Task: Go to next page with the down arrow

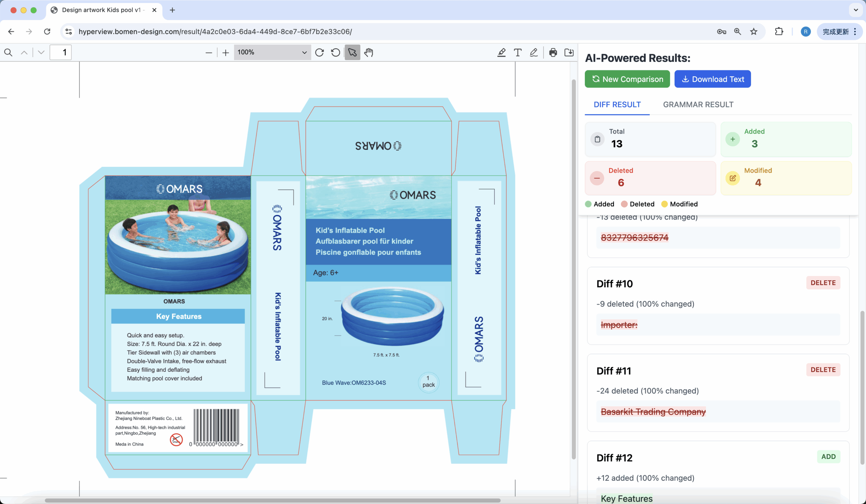Action: (41, 52)
